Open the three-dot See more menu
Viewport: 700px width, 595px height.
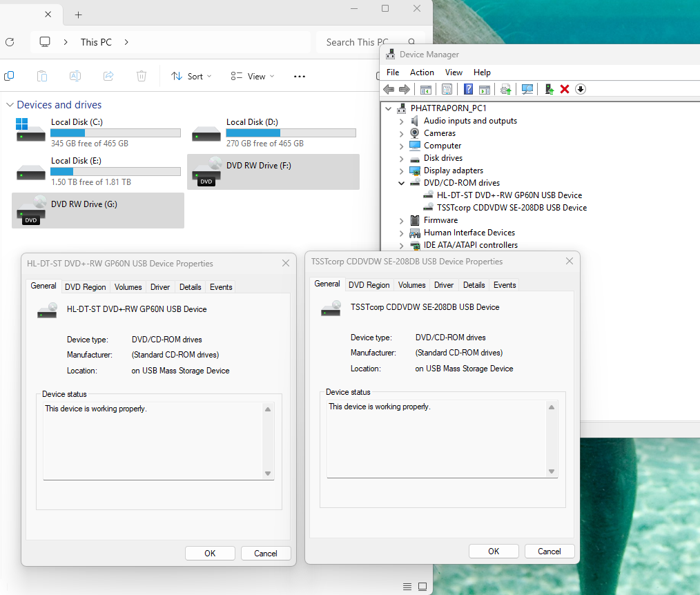point(300,77)
